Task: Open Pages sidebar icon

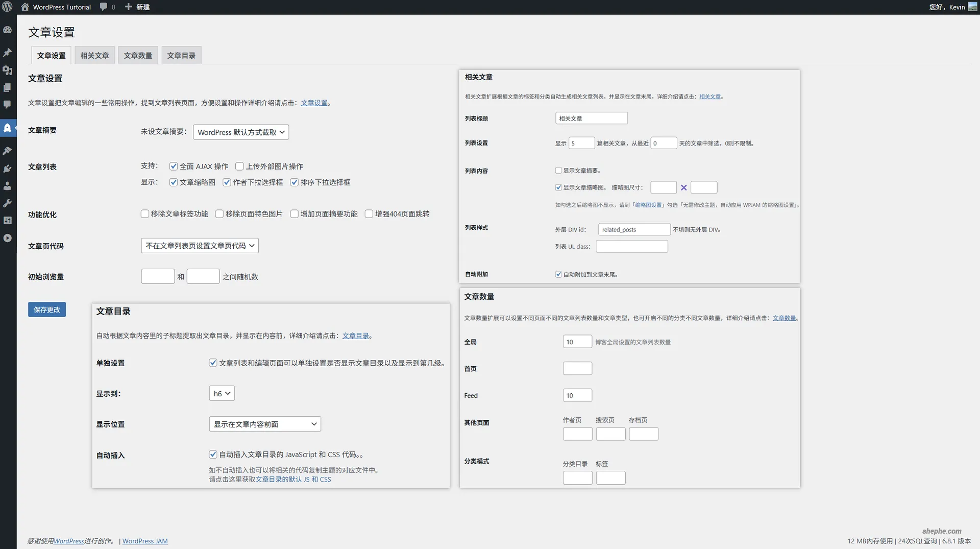Action: (x=8, y=88)
